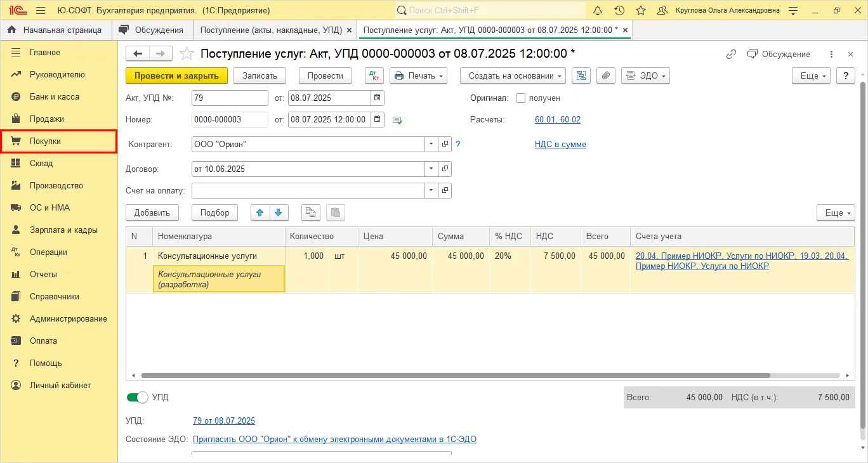
Task: Expand the Договор dropdown arrow
Action: pos(431,169)
